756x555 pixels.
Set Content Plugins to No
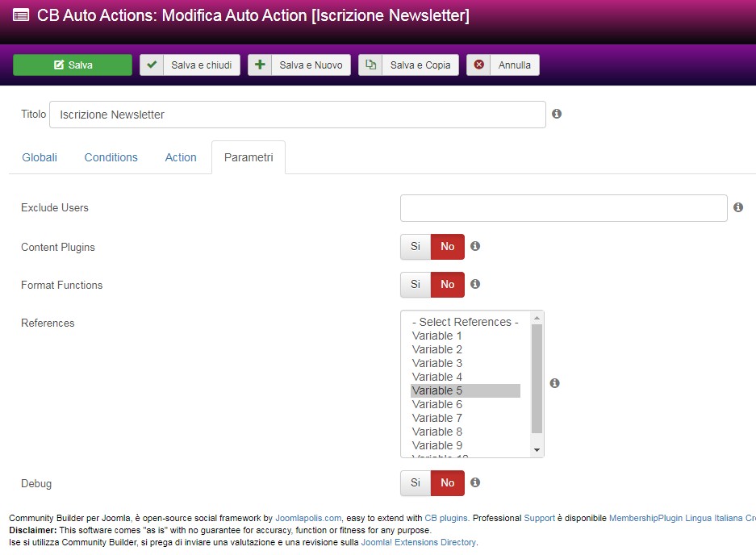448,246
